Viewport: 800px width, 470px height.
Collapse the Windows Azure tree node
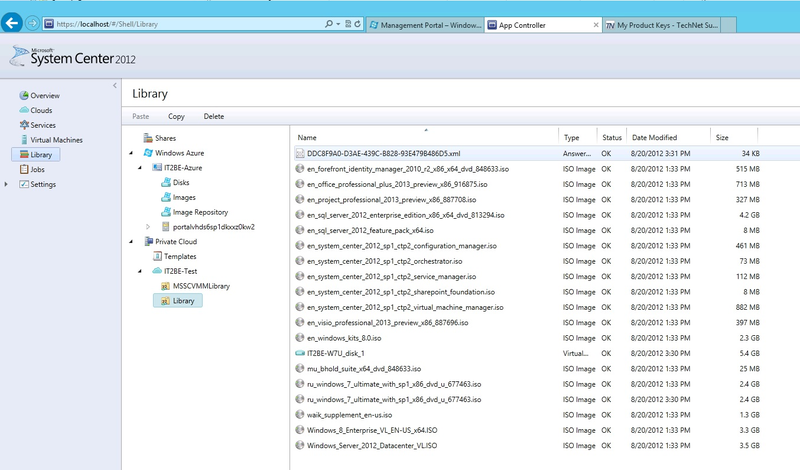tap(131, 153)
